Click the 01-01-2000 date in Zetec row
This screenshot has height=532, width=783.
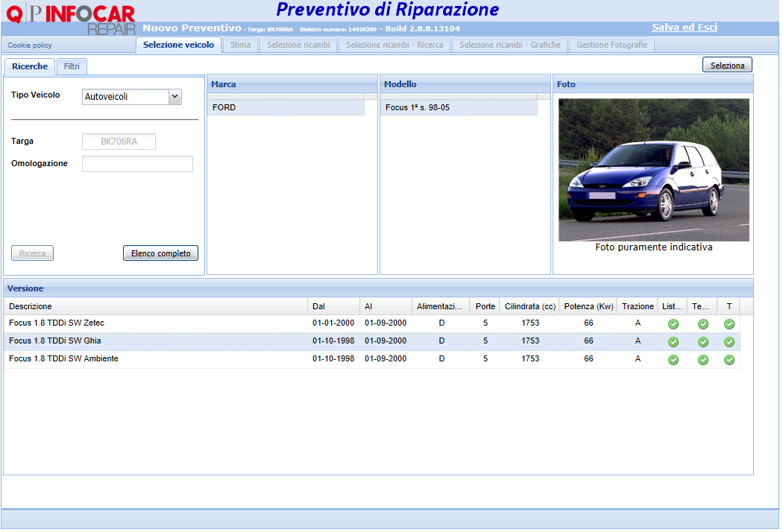(333, 323)
